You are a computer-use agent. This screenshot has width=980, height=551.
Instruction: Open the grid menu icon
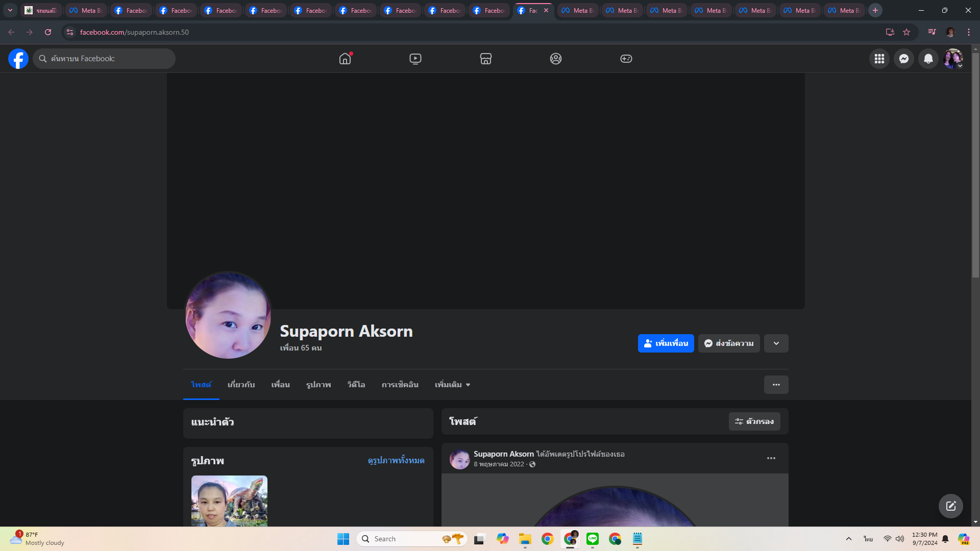[879, 59]
